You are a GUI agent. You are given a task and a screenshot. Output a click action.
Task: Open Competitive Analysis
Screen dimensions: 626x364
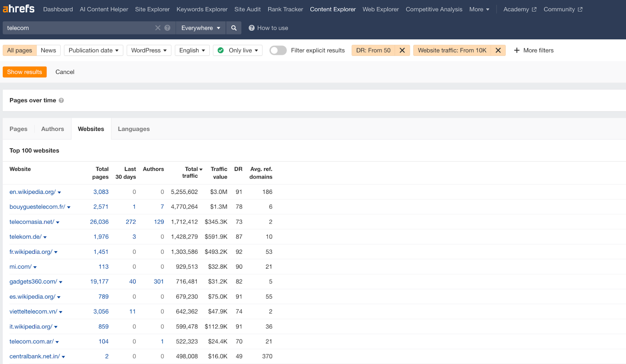click(434, 9)
